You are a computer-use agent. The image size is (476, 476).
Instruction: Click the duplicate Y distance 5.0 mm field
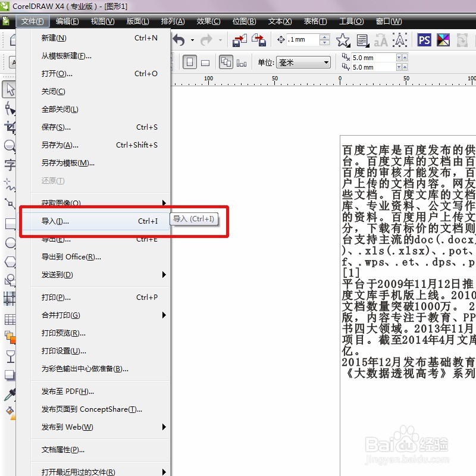coord(374,67)
